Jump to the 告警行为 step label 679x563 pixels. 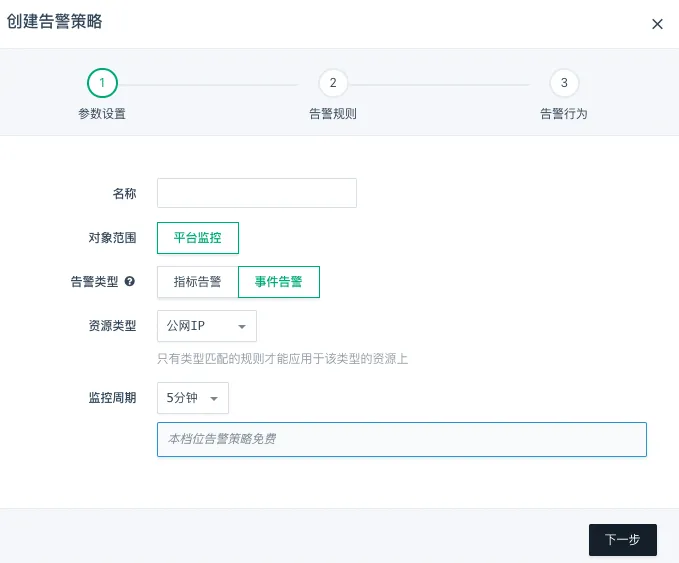coord(564,114)
